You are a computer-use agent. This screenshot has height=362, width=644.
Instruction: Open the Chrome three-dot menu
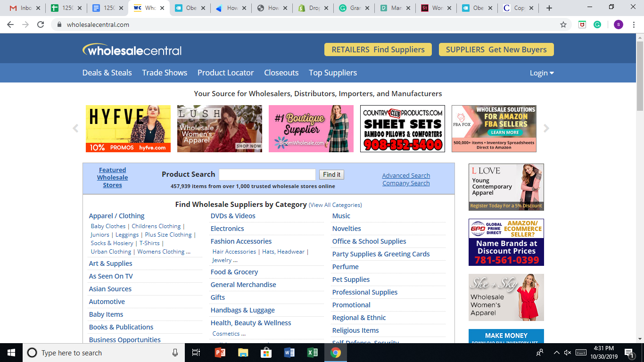634,25
